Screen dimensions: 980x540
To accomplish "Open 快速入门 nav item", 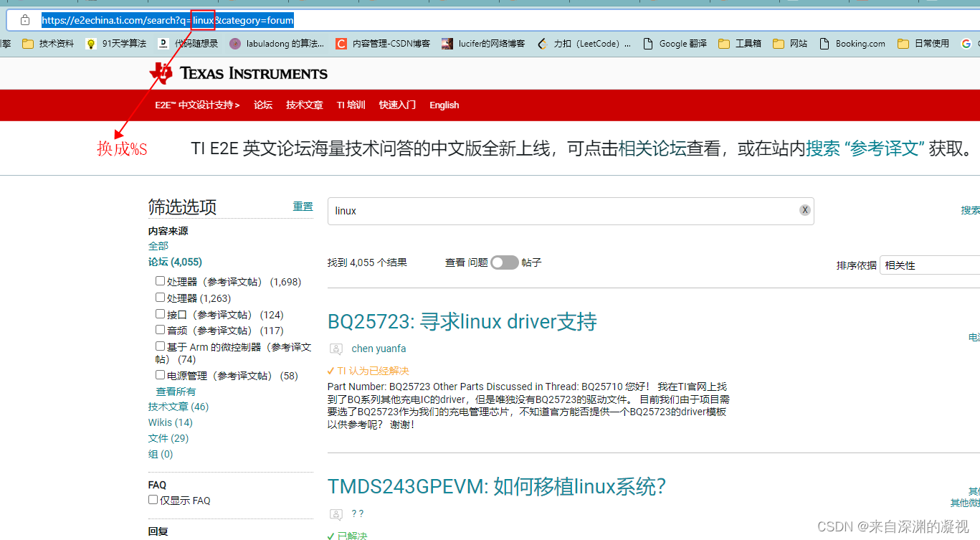I will tap(397, 105).
